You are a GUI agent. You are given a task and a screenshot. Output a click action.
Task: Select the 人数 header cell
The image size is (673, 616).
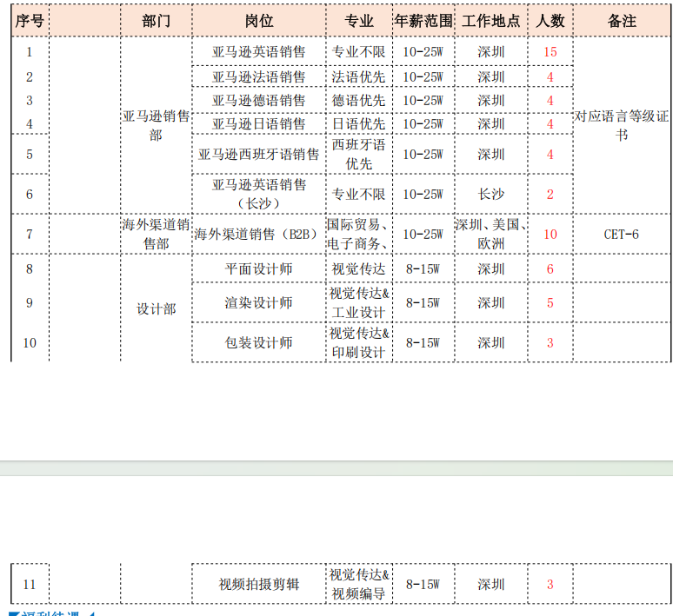550,21
